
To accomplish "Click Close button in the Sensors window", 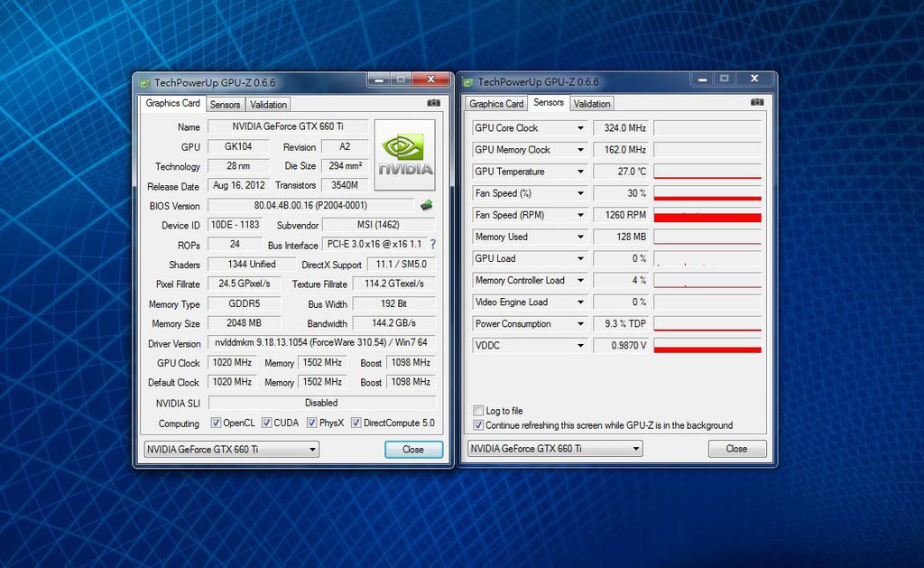I will click(736, 449).
